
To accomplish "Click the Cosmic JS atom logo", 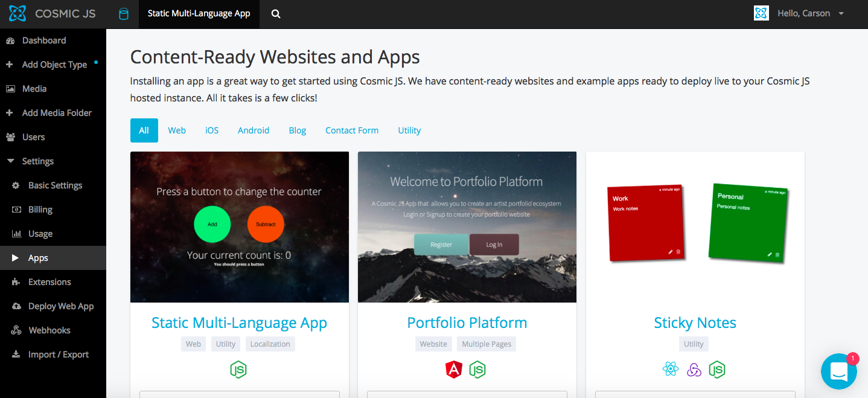I will click(18, 13).
